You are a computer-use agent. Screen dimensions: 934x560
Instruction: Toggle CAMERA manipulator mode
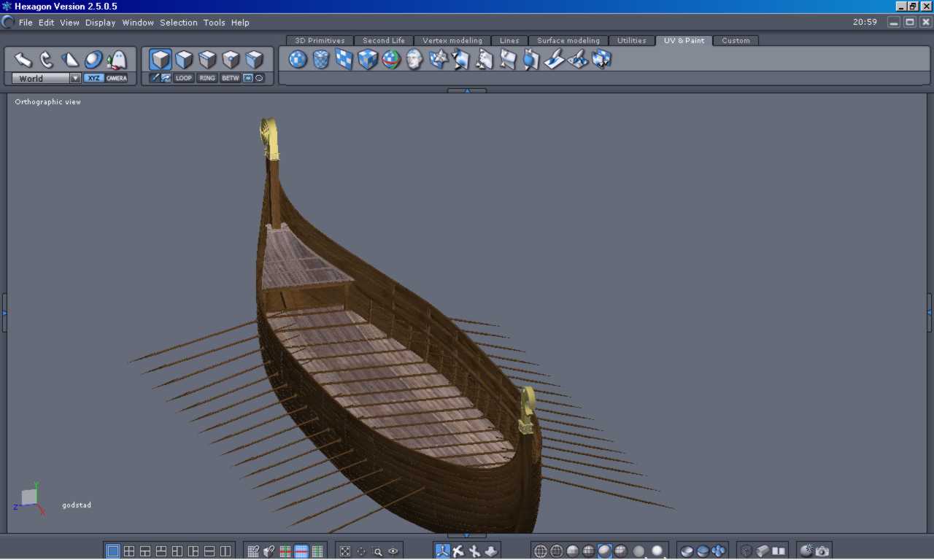pos(116,78)
